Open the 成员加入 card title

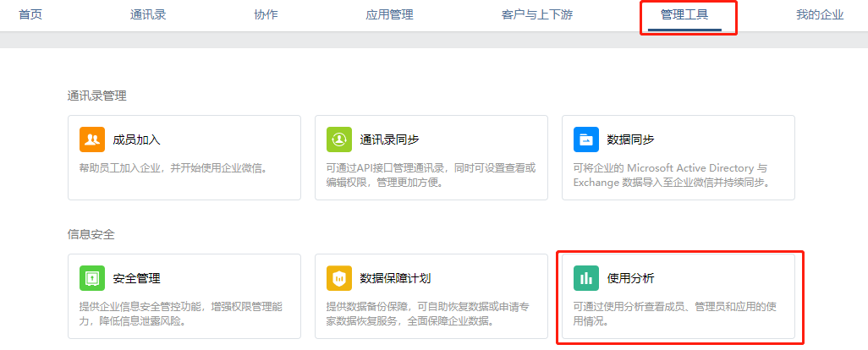tap(137, 139)
